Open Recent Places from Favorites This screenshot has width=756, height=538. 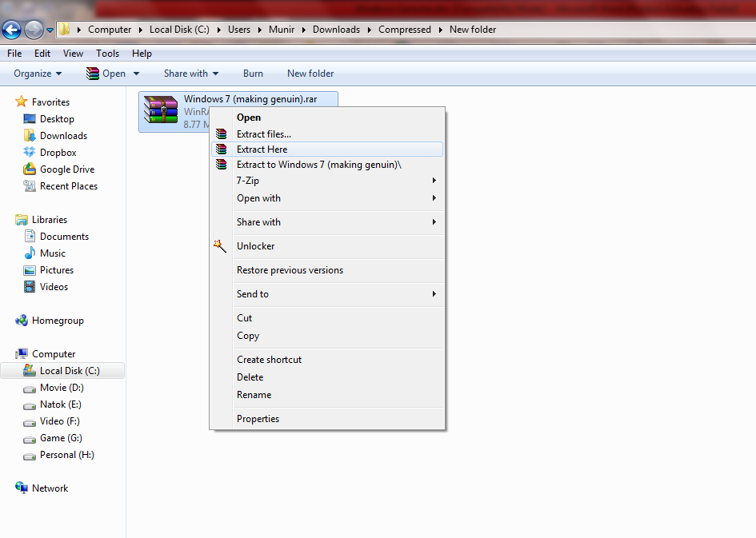point(69,185)
